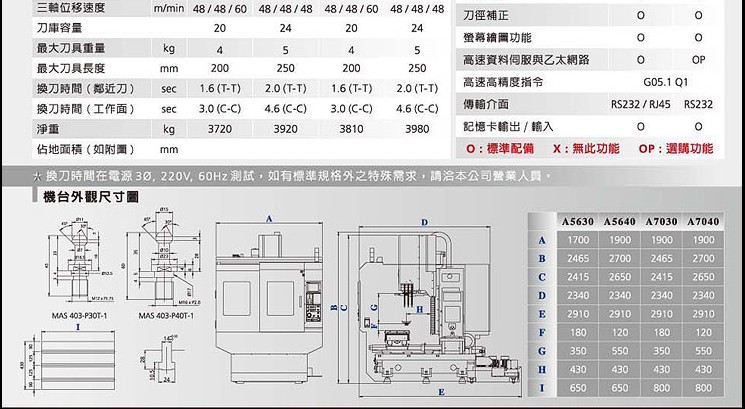Image resolution: width=745 pixels, height=409 pixels.
Task: Select the 最大刀具長度 row label
Action: 70,68
